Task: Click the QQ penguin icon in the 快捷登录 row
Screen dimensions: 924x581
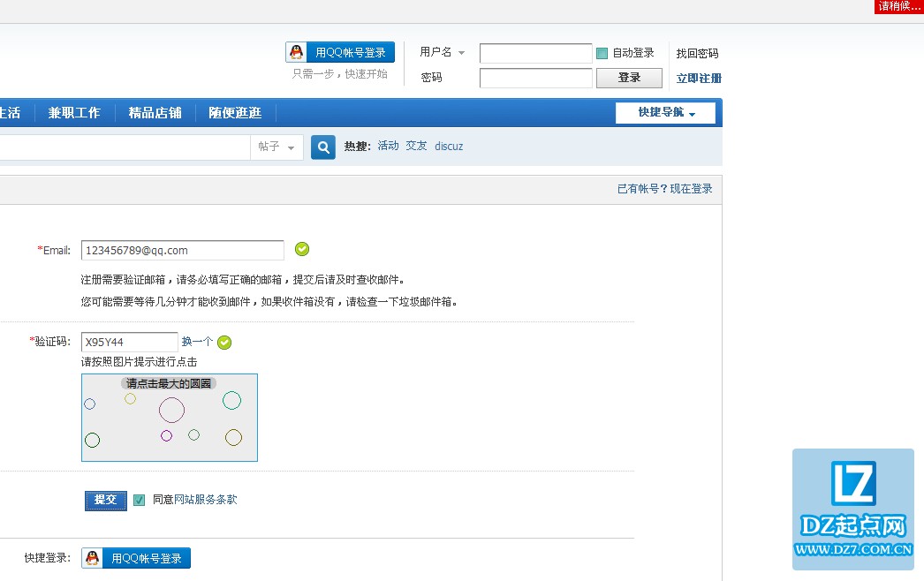Action: pos(92,557)
